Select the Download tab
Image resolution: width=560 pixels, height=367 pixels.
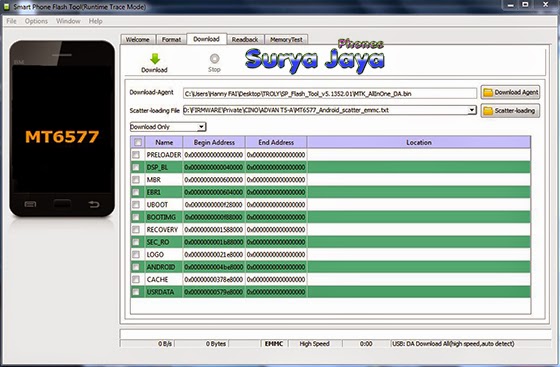[x=206, y=39]
